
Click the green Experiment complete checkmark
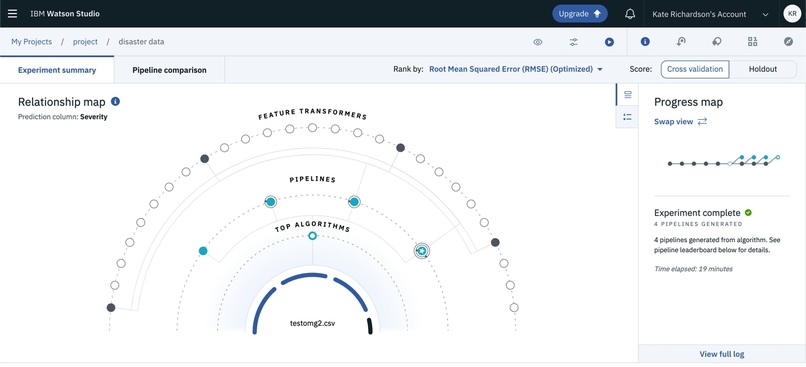coord(748,212)
